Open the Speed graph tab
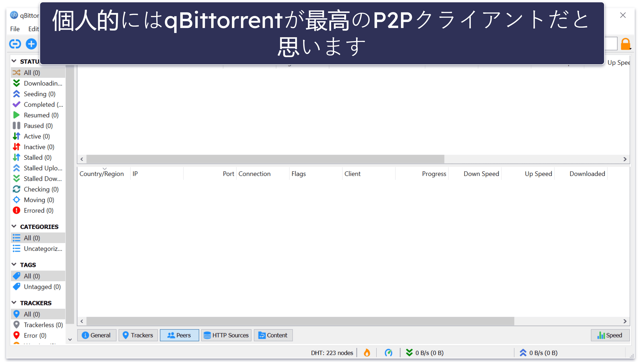Image resolution: width=644 pixels, height=362 pixels. 610,335
